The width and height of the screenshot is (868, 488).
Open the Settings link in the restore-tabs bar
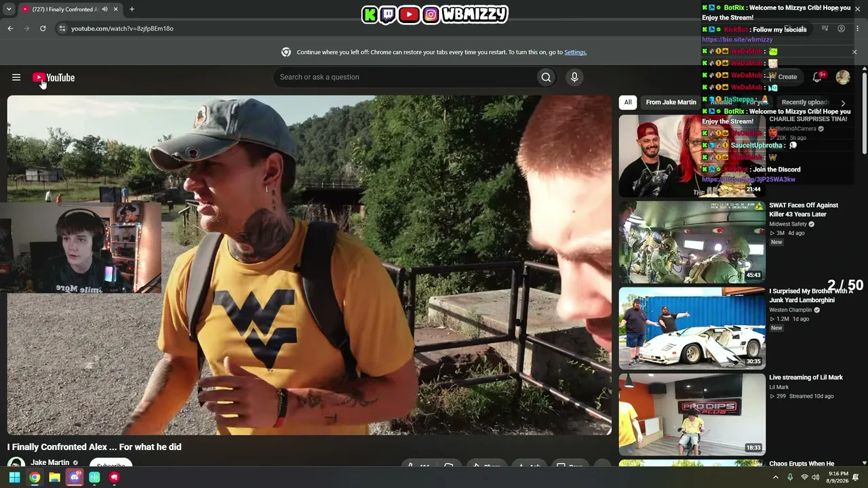[x=575, y=52]
